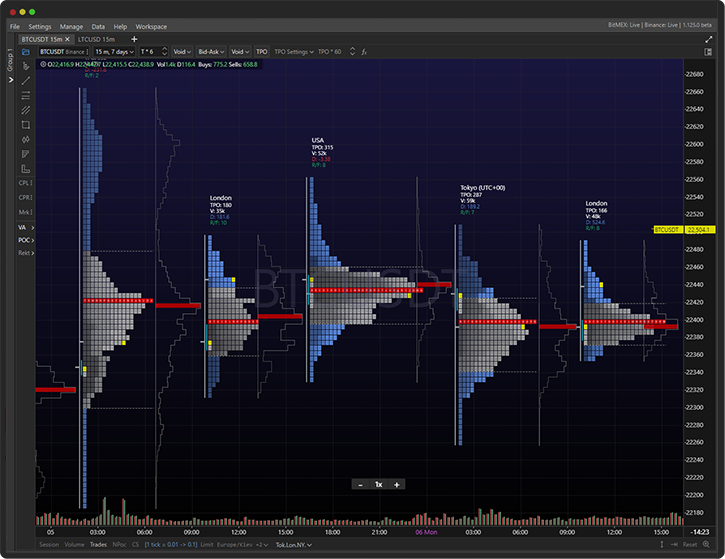Click the USA session label

coord(318,140)
